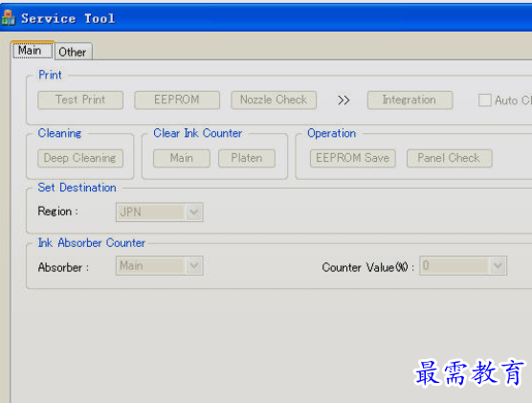The width and height of the screenshot is (532, 403).
Task: Click the Cleaning group label
Action: (59, 133)
